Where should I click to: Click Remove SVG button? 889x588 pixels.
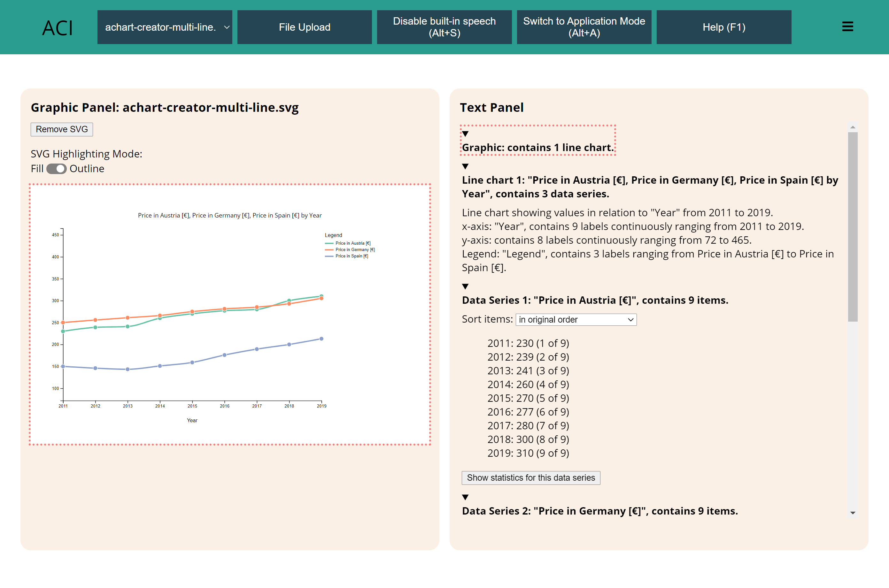62,129
